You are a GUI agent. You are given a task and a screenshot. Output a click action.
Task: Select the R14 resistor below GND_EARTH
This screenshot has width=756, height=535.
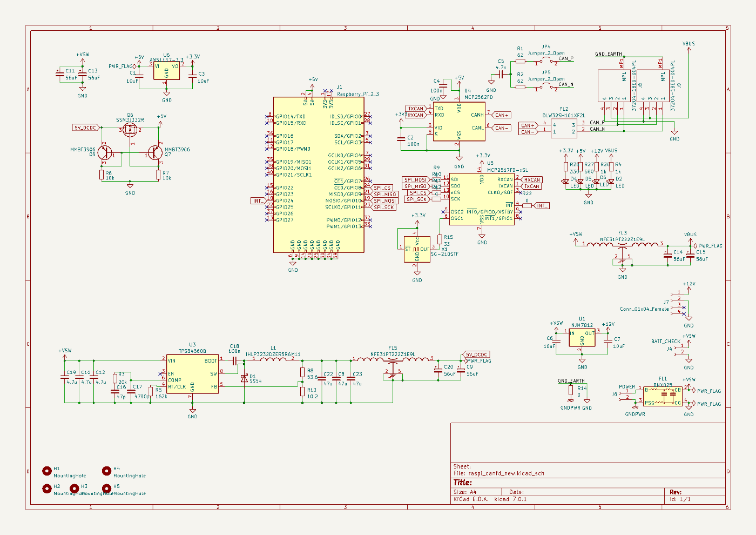click(571, 390)
